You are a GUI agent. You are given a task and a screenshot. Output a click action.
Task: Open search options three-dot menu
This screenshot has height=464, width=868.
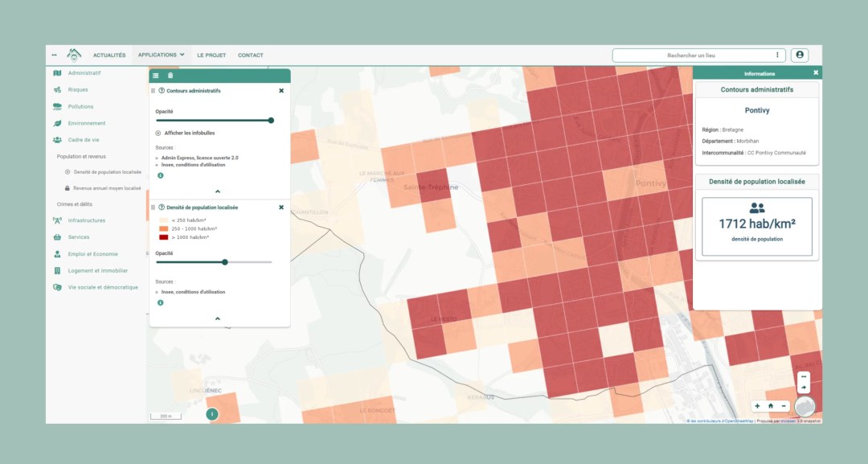click(777, 55)
